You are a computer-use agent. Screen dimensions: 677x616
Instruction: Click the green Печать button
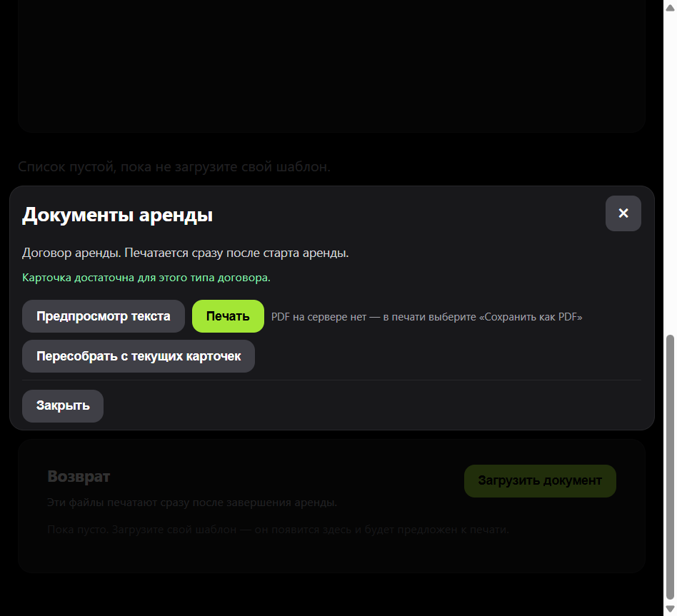pyautogui.click(x=228, y=316)
